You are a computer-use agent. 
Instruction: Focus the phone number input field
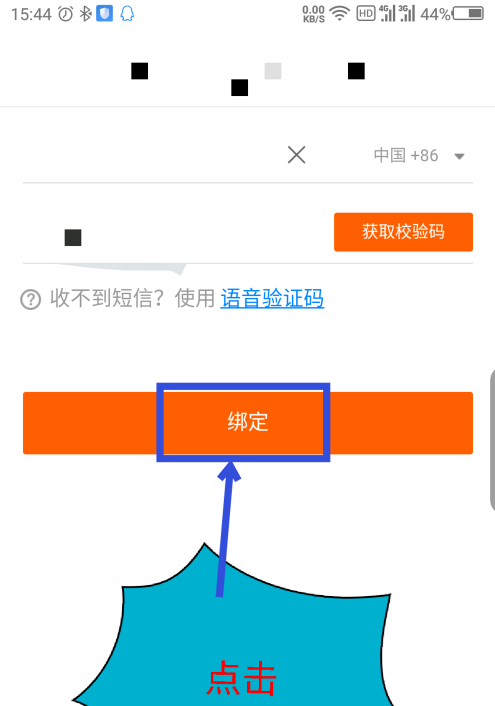153,155
